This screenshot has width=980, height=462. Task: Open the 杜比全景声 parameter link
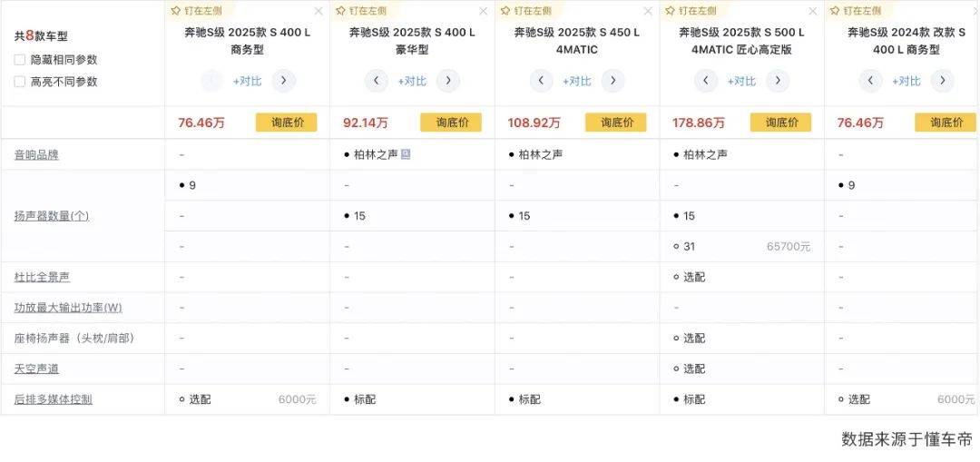click(43, 277)
